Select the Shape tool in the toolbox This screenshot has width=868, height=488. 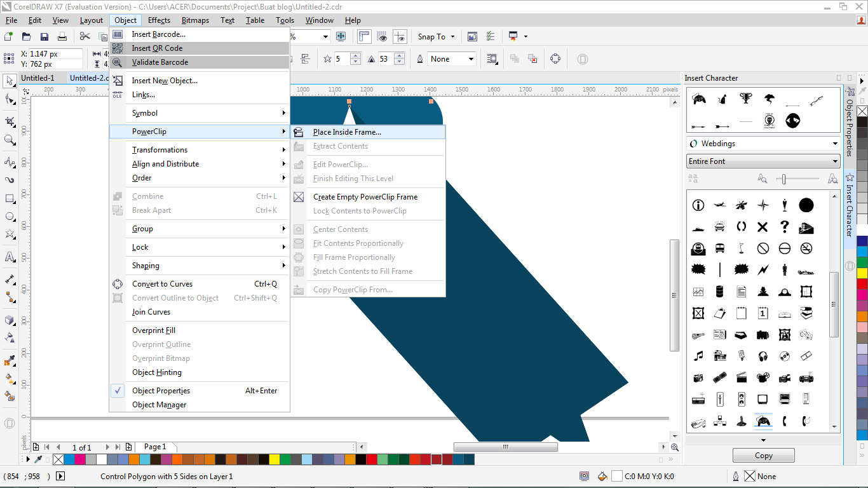point(10,99)
